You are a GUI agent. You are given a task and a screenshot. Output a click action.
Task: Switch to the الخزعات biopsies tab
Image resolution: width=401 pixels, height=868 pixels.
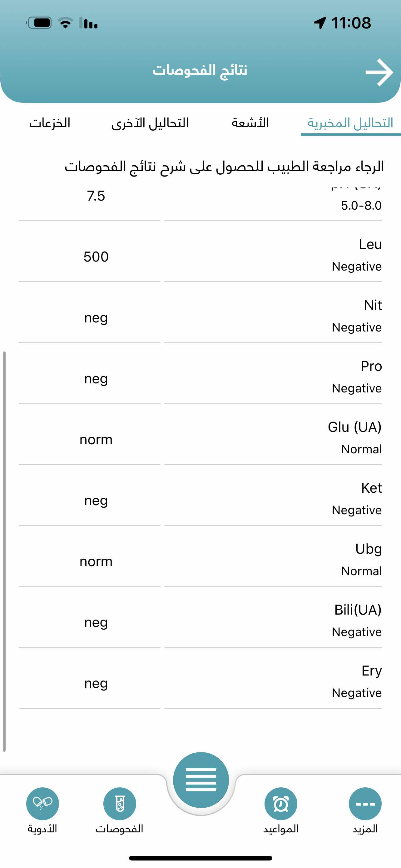(50, 123)
